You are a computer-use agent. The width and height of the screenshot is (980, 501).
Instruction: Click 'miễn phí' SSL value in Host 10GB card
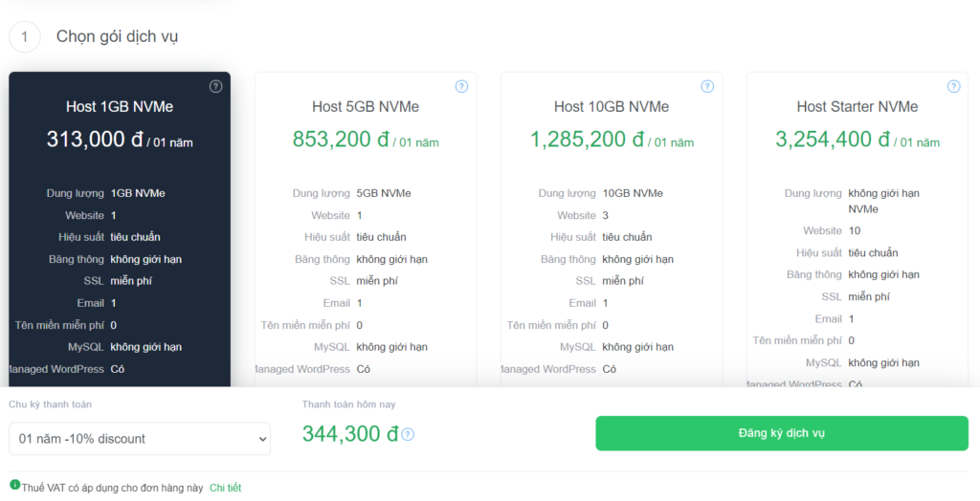pos(623,281)
